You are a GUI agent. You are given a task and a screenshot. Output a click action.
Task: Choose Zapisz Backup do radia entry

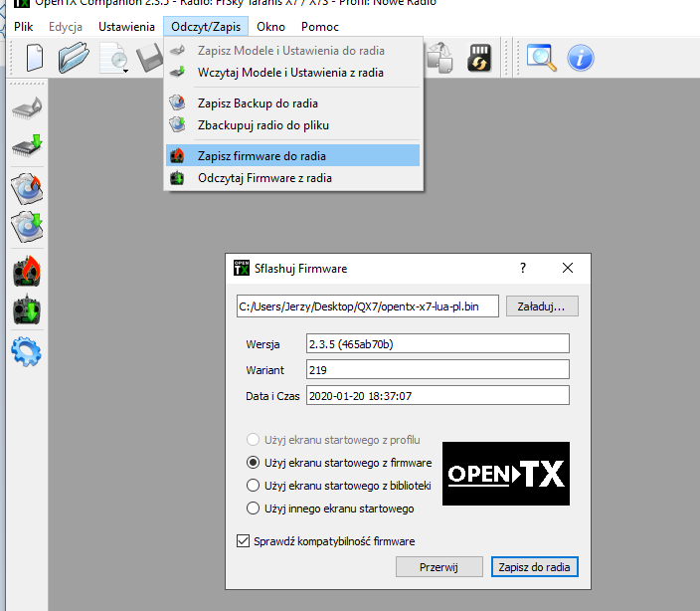tap(292, 103)
